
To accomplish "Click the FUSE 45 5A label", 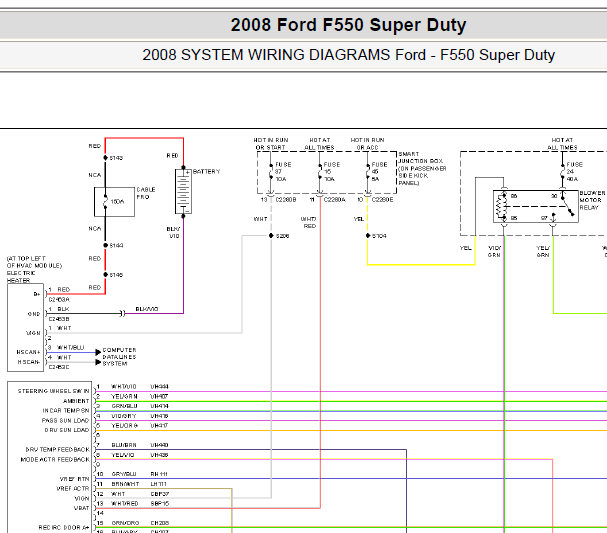I will point(379,172).
